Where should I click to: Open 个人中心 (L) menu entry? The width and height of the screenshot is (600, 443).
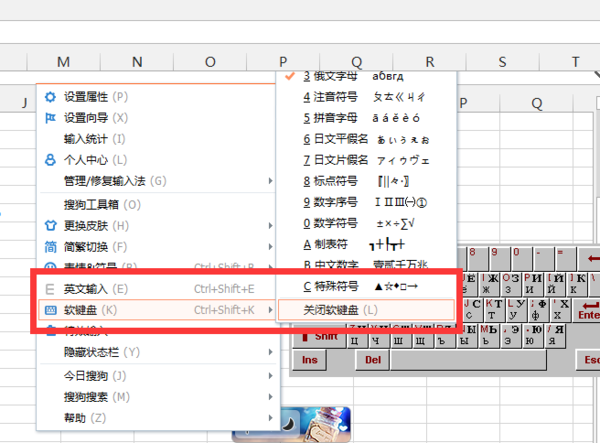pyautogui.click(x=157, y=160)
